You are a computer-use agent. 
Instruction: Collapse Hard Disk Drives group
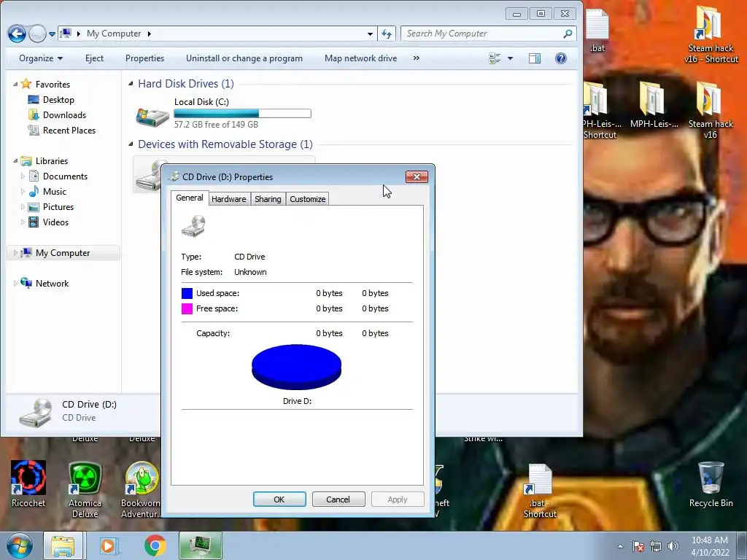(131, 84)
